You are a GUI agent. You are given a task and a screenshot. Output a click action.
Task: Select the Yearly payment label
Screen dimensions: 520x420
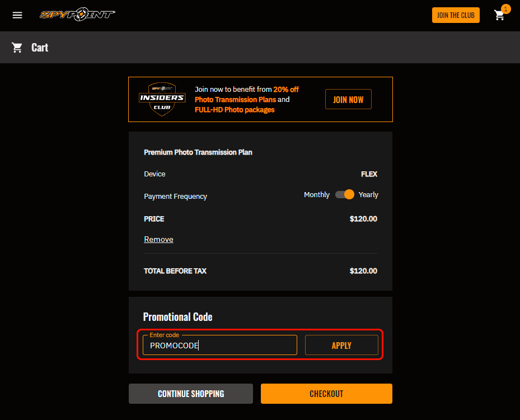click(x=368, y=195)
